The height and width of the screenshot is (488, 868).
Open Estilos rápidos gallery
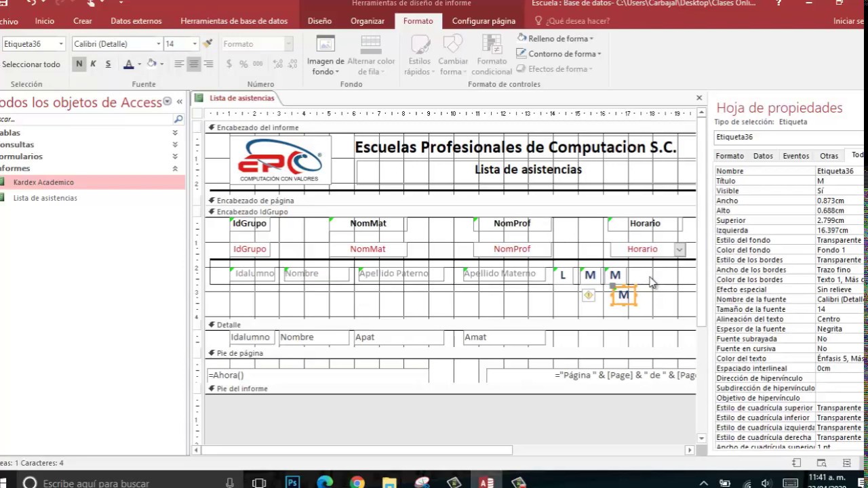pyautogui.click(x=420, y=56)
